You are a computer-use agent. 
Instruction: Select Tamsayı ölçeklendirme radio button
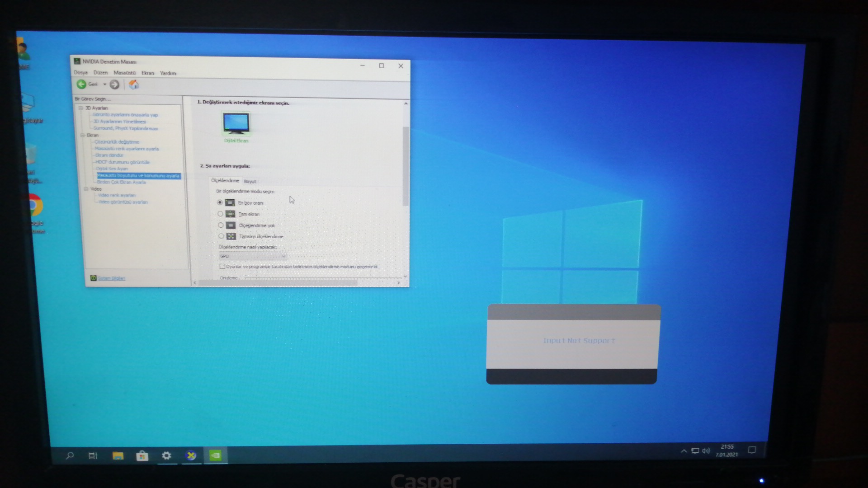coord(221,236)
